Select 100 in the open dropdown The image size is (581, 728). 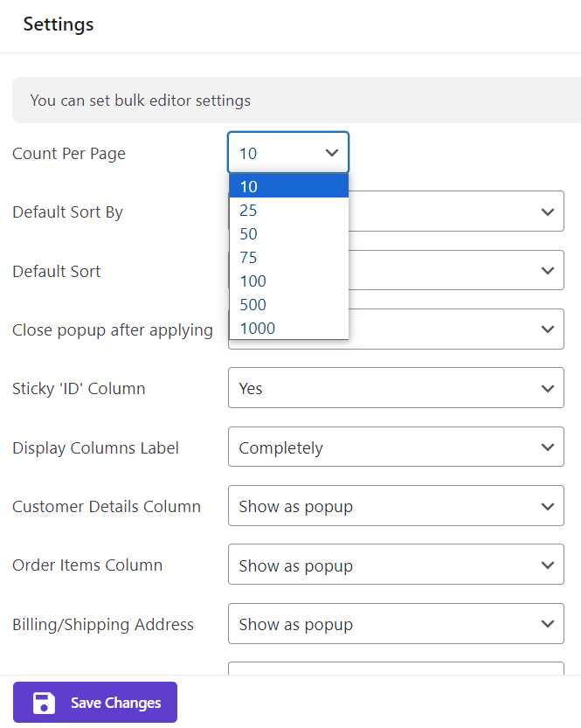tap(288, 281)
